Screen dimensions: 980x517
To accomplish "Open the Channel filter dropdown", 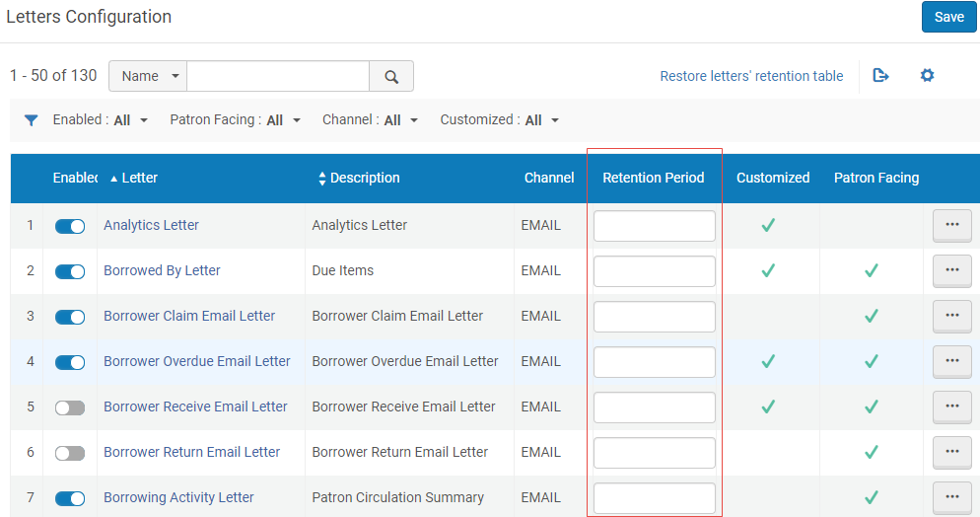I will 370,120.
